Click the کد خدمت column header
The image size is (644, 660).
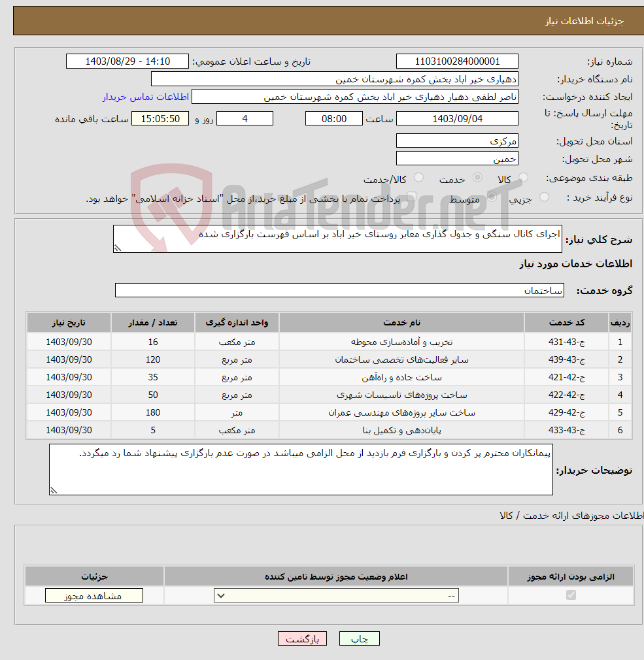coord(566,322)
